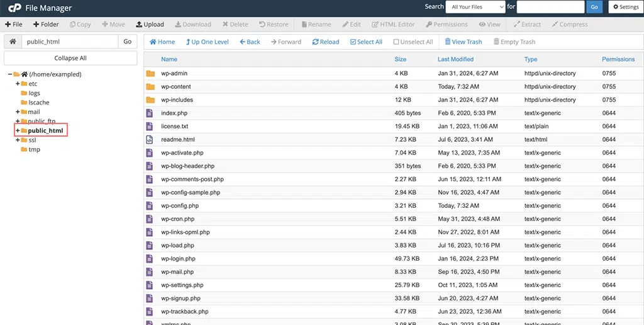
Task: Click the wp-config.php file icon
Action: click(x=150, y=205)
